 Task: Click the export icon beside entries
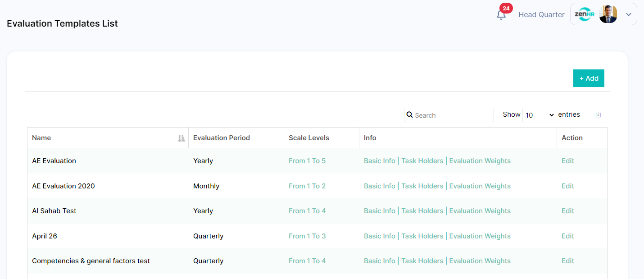(x=598, y=115)
